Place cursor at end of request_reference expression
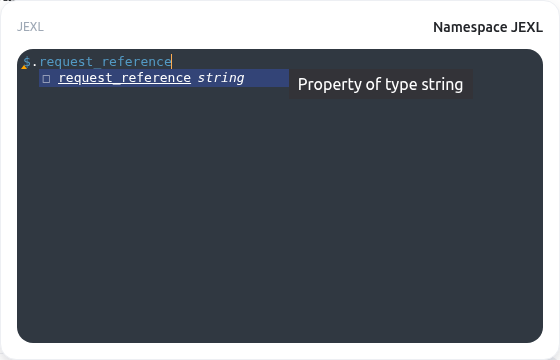560x360 pixels. tap(172, 62)
